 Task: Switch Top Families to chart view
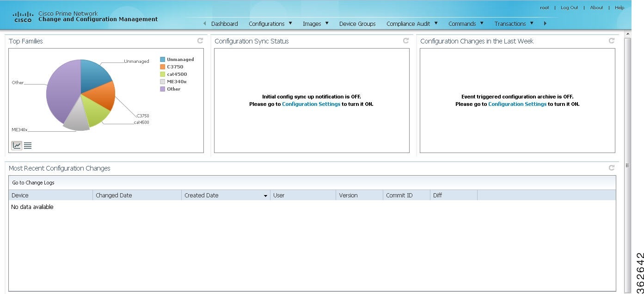tap(17, 146)
